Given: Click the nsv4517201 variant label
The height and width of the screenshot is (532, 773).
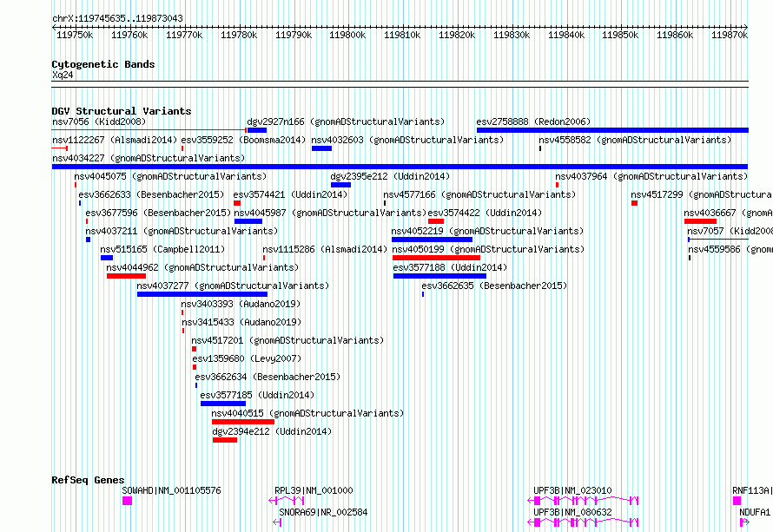Looking at the screenshot, I should click(287, 340).
